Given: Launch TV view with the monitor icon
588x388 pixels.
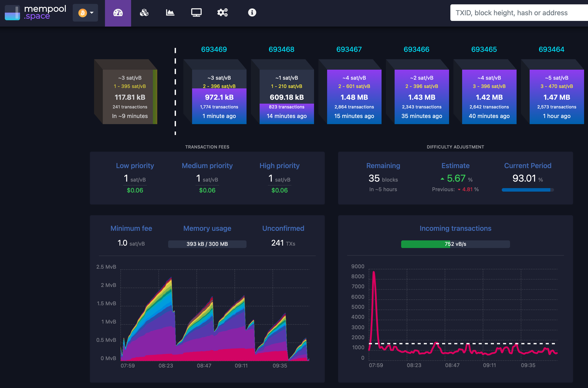Looking at the screenshot, I should click(x=196, y=13).
